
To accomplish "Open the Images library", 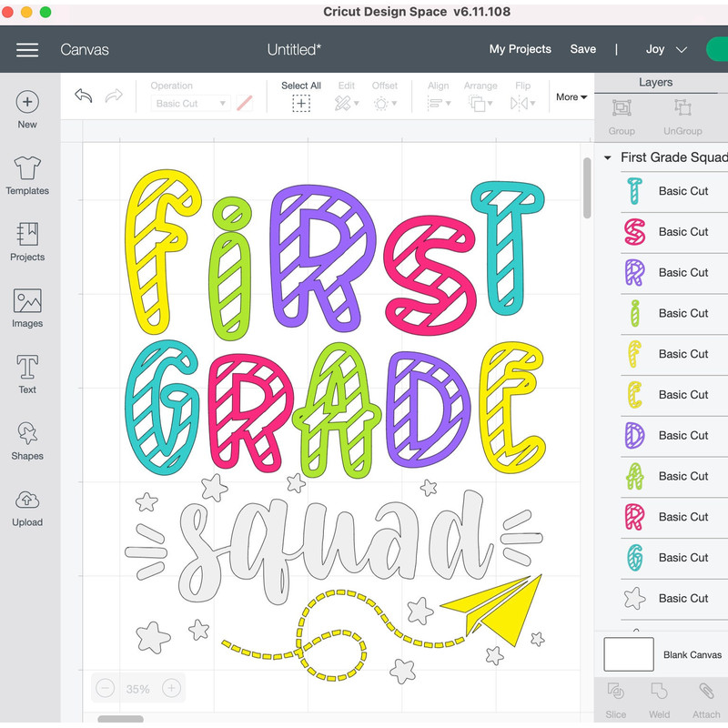I will tap(26, 307).
